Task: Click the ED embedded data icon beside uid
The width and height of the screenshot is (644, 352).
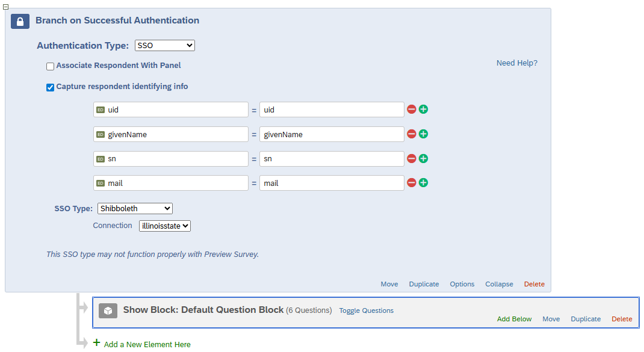Action: pyautogui.click(x=100, y=110)
